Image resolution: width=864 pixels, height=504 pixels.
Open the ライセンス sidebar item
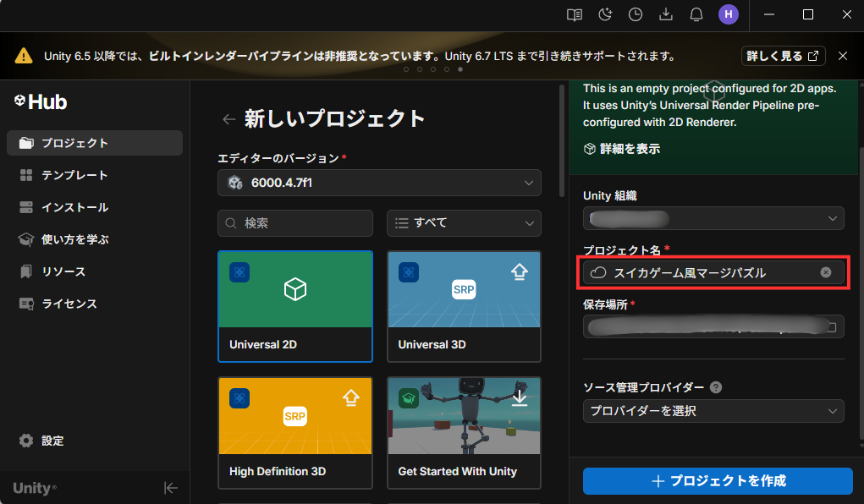[95, 304]
